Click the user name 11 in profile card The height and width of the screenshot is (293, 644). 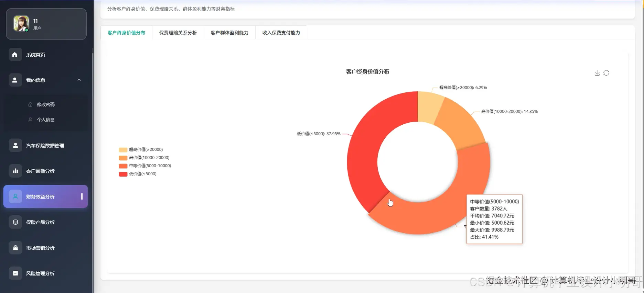click(35, 21)
